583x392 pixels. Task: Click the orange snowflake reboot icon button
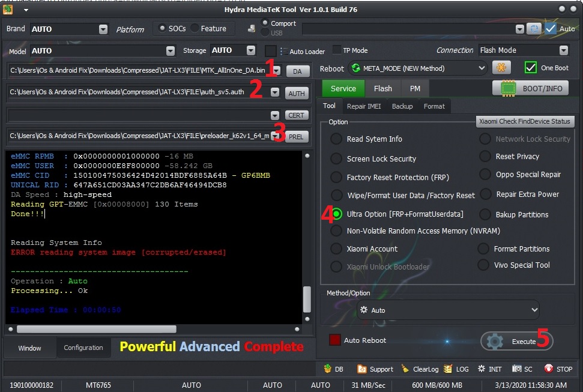pos(501,68)
